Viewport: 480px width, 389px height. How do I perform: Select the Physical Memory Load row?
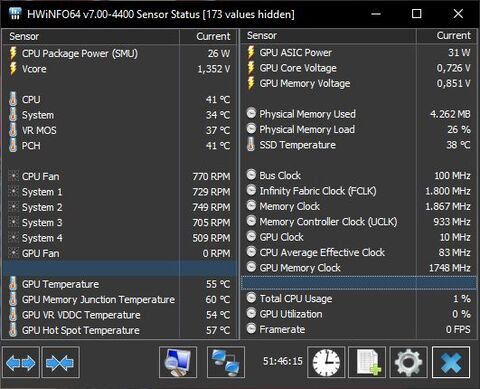[x=359, y=129]
